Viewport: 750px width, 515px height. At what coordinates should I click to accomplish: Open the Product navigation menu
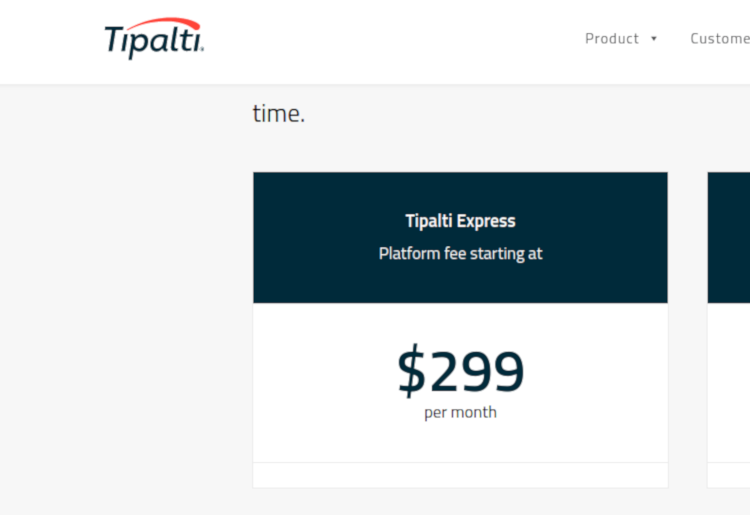[x=611, y=39]
